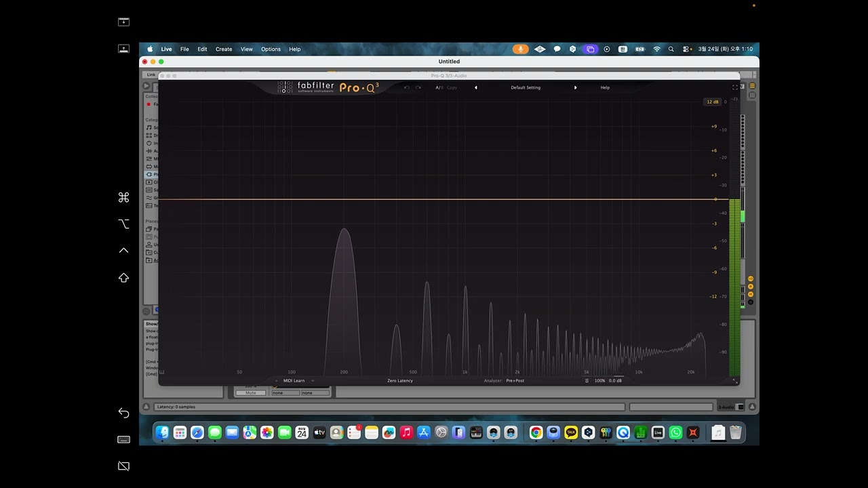Screen dimensions: 868x488
Task: Open the Edit menu
Action: click(x=202, y=49)
